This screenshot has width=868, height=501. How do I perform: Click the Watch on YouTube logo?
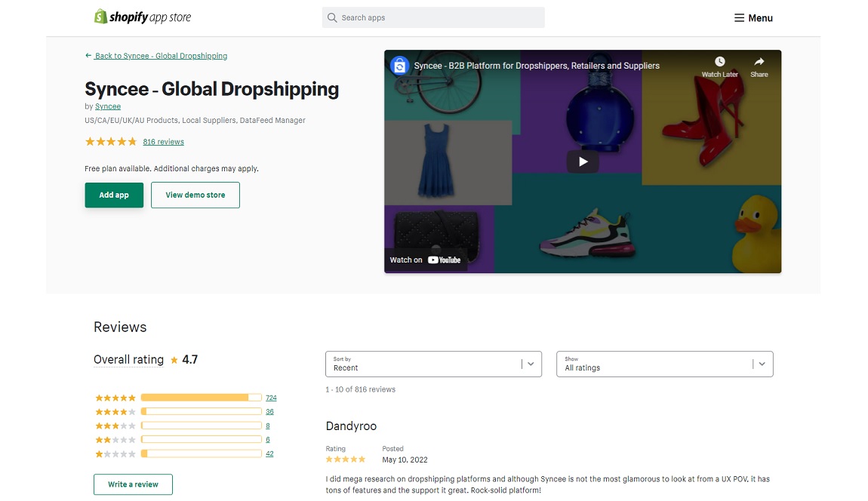pos(444,260)
